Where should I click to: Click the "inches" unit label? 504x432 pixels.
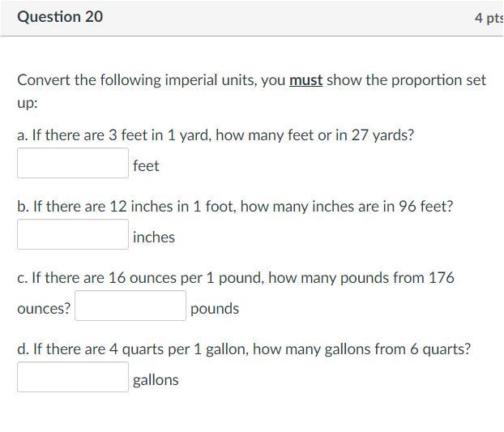[154, 237]
